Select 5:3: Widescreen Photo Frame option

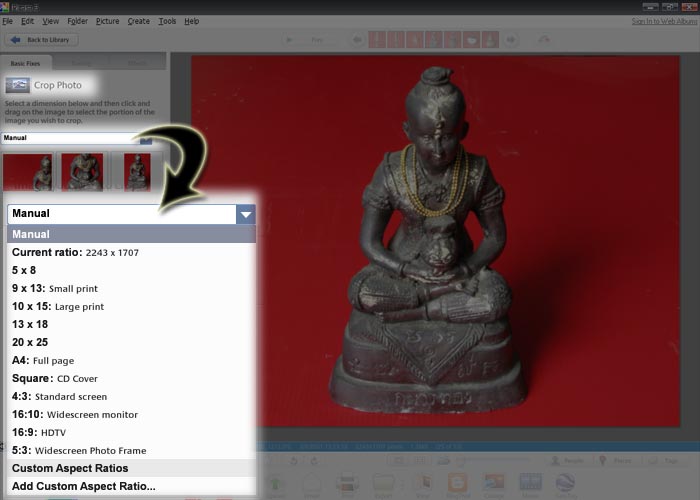pyautogui.click(x=131, y=450)
